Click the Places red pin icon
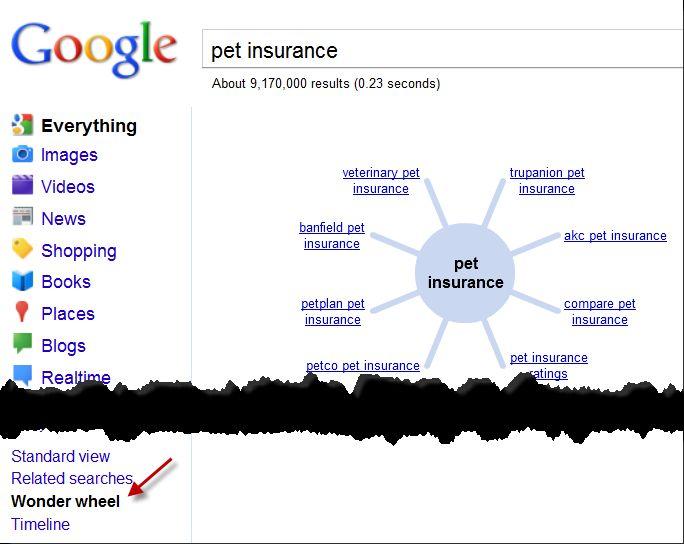 (22, 313)
